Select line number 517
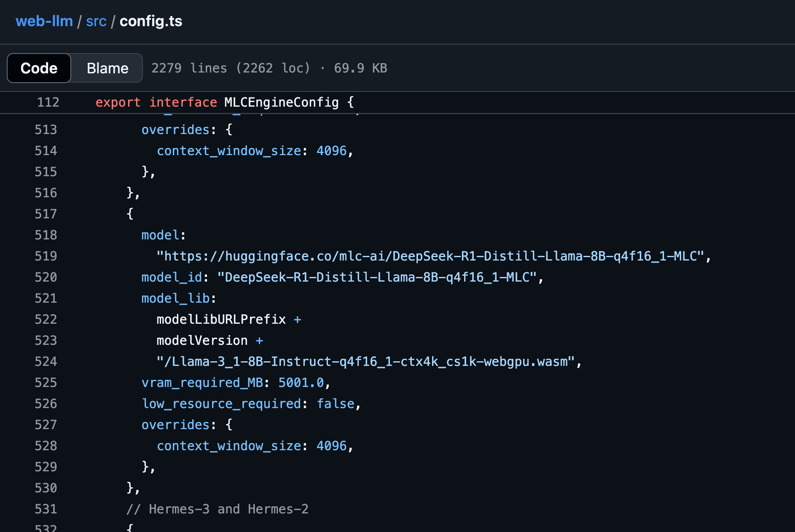 click(46, 214)
